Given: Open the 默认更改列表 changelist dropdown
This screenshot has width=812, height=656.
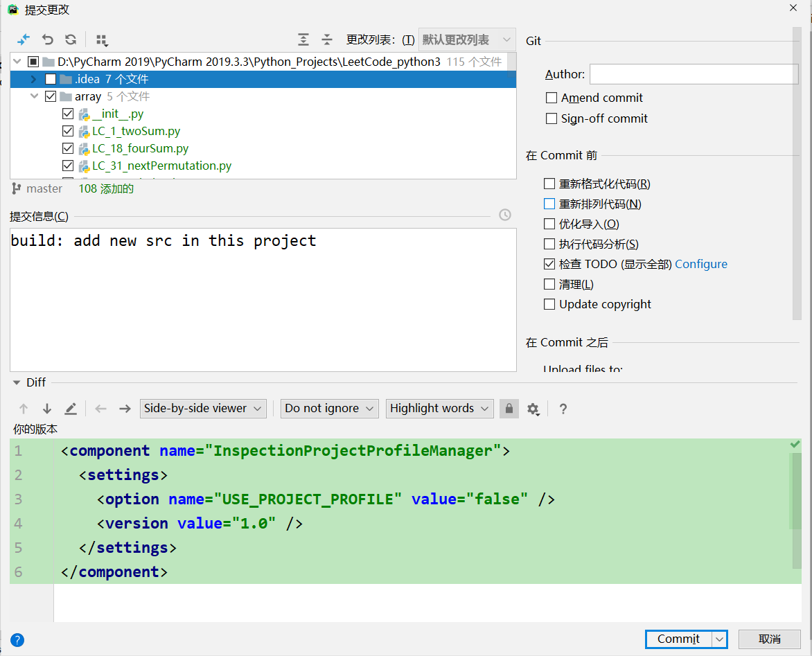Looking at the screenshot, I should click(466, 39).
